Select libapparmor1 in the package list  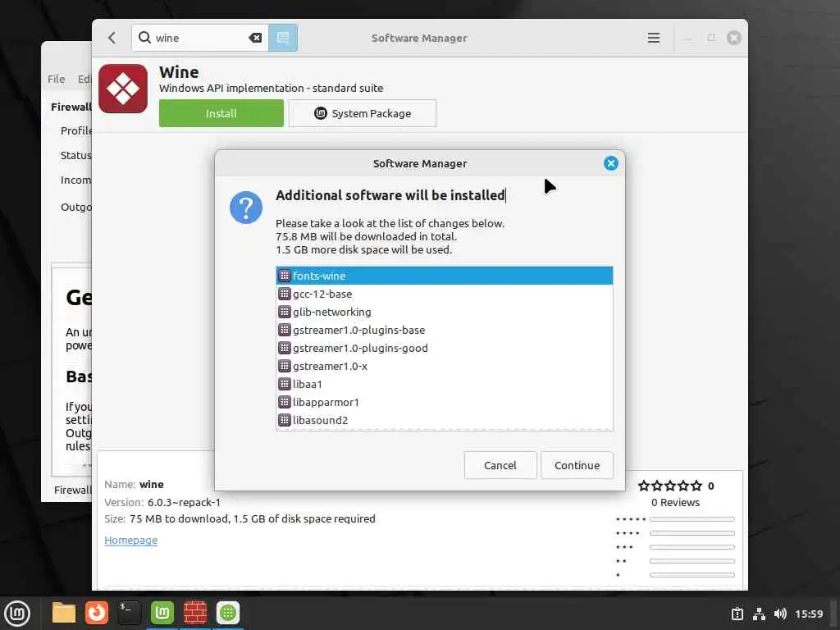pyautogui.click(x=444, y=402)
